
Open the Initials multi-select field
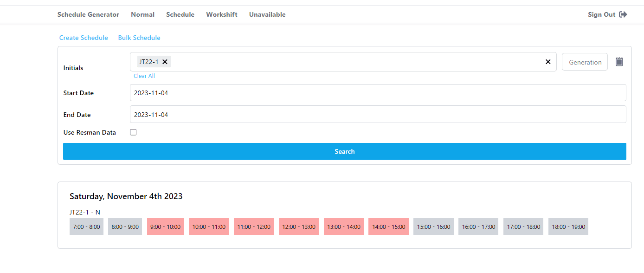coord(343,62)
